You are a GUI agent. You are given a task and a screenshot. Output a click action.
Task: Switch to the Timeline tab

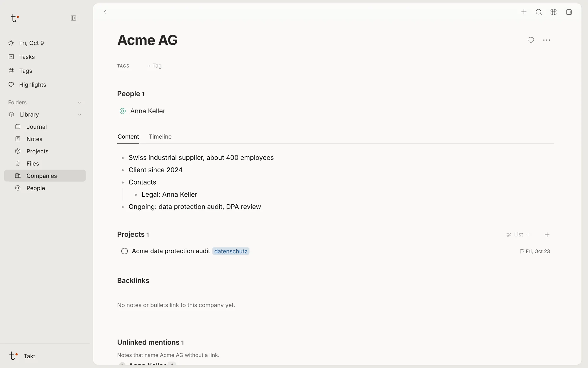tap(160, 137)
